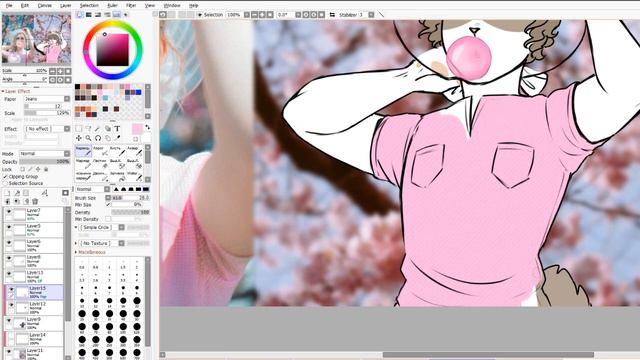Select the Rotate view tool

coord(98,138)
